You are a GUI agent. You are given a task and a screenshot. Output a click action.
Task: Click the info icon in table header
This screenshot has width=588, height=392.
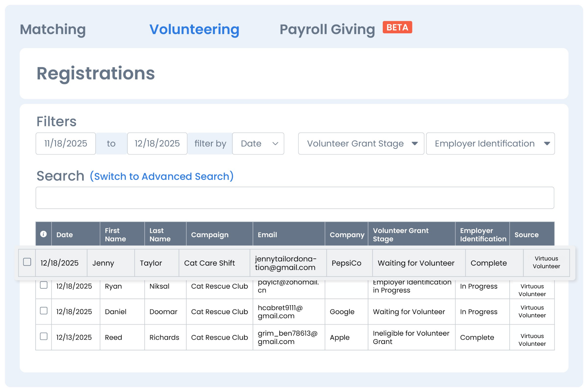click(43, 234)
